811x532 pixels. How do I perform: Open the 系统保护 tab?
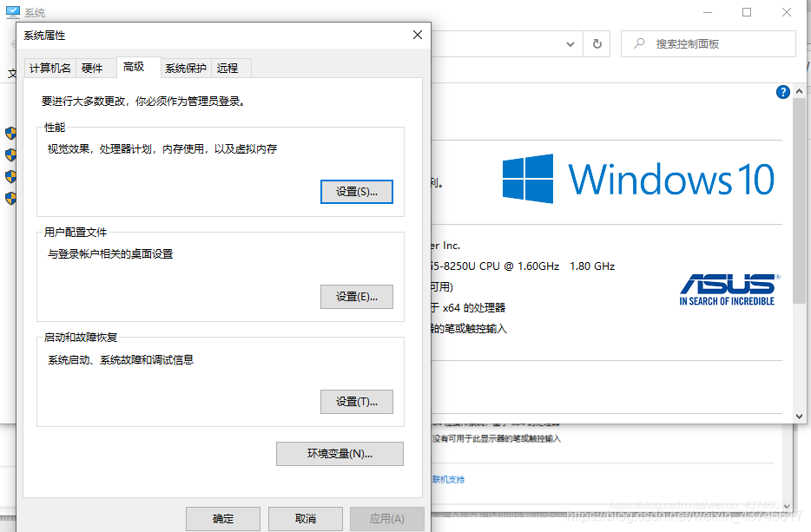[x=186, y=68]
